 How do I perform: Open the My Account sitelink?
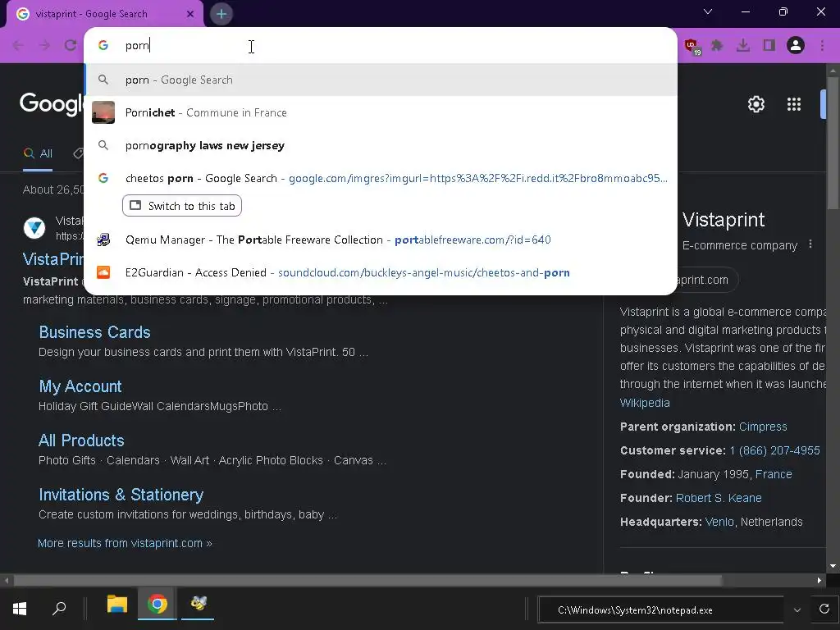[x=80, y=386]
